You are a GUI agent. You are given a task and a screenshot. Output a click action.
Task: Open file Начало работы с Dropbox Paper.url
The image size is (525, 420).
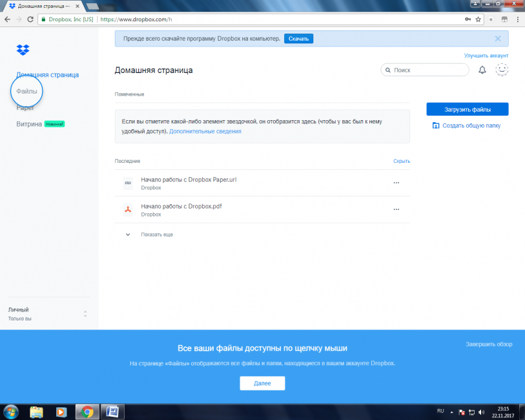pos(189,180)
